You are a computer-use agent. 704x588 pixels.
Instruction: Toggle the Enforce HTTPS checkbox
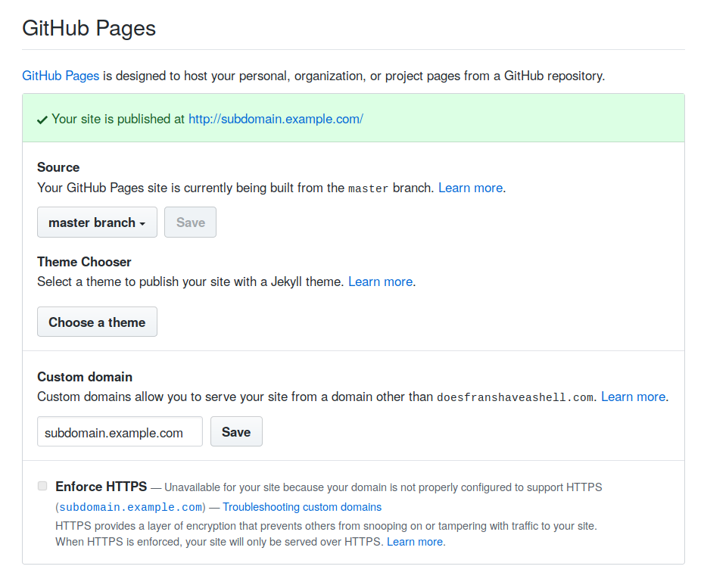42,486
